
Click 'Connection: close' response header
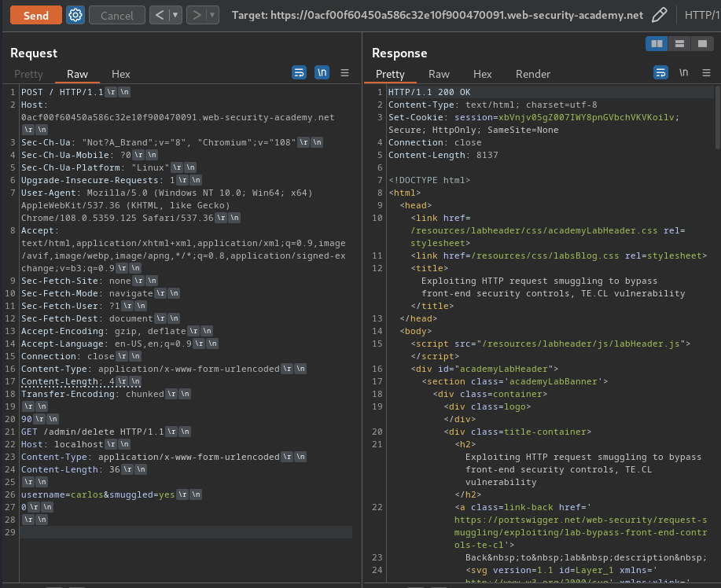(x=435, y=142)
